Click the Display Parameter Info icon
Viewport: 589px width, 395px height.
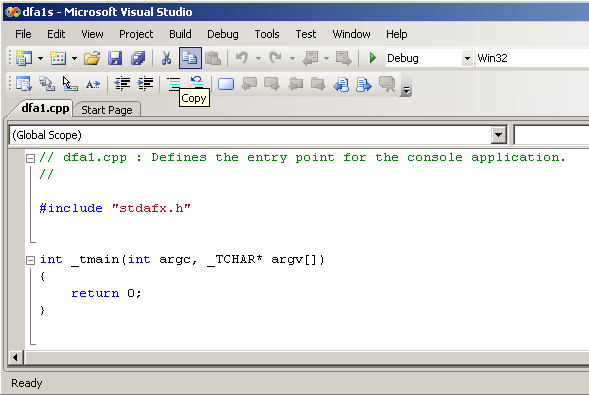point(47,84)
